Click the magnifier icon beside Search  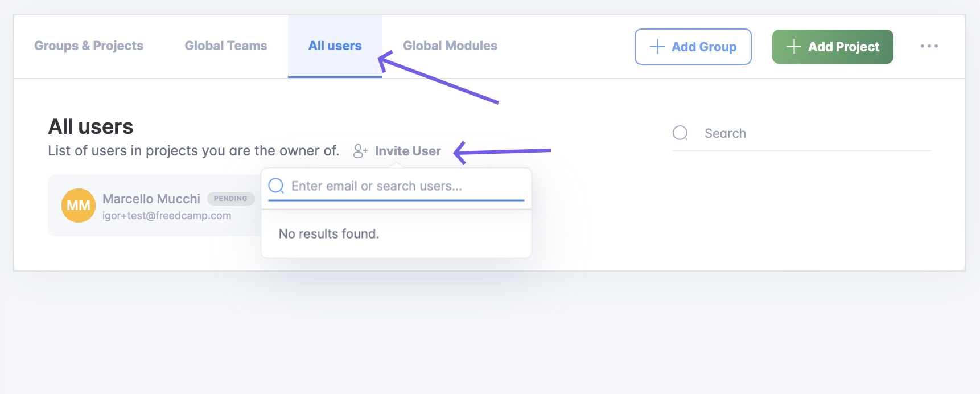[x=680, y=133]
